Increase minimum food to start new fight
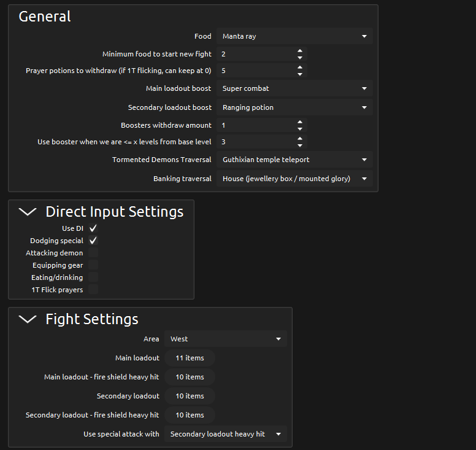Image resolution: width=476 pixels, height=450 pixels. [299, 51]
